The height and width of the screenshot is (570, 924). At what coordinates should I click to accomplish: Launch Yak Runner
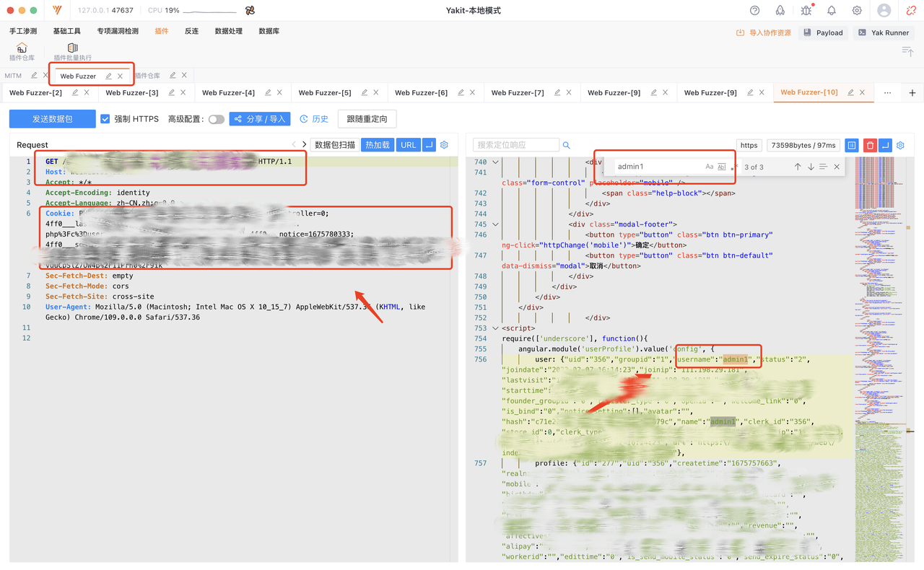pyautogui.click(x=884, y=32)
